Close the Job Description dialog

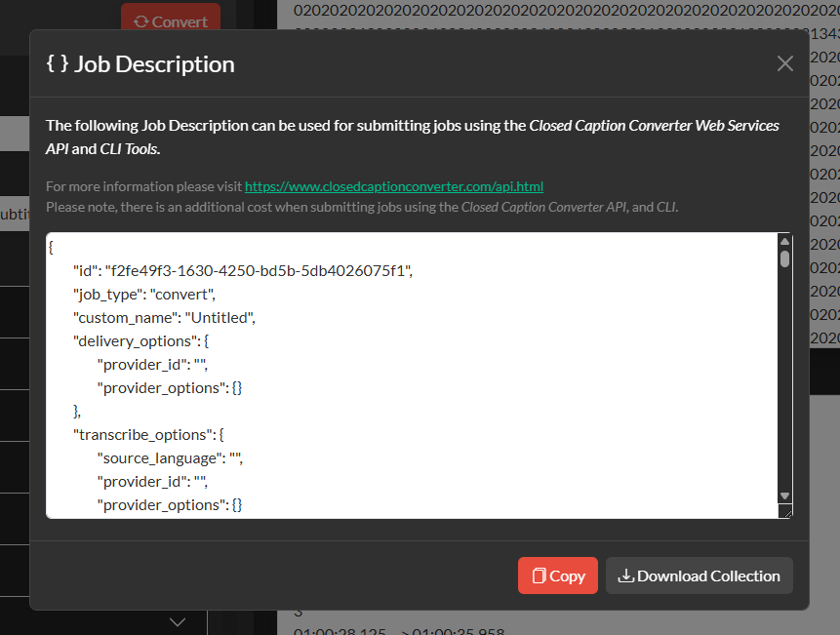[x=784, y=64]
